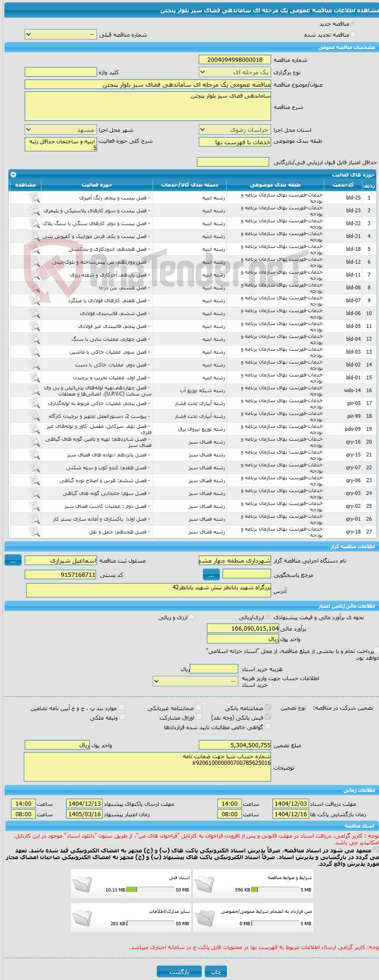Viewport: 379px width, 980px height.
Task: Click the دسته بندی کالا/خدمات column header
Action: point(190,185)
